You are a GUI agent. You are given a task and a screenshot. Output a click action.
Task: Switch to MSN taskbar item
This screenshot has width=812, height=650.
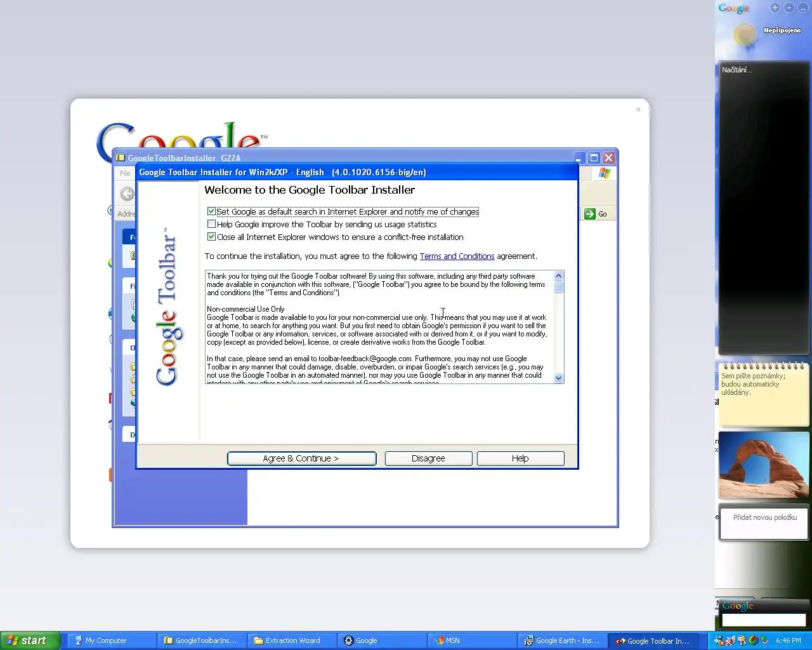point(471,640)
